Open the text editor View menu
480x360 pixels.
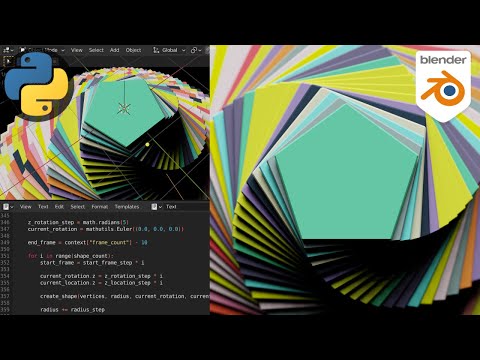[26, 207]
